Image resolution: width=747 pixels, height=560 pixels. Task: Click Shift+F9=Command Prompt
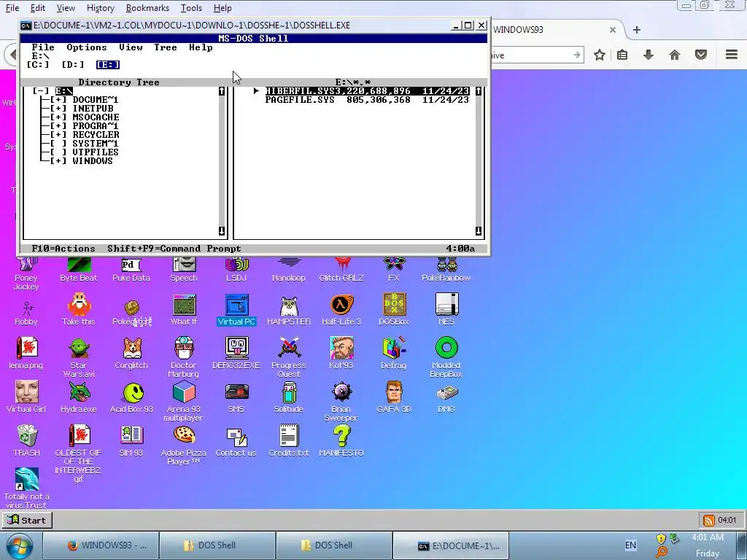point(174,249)
